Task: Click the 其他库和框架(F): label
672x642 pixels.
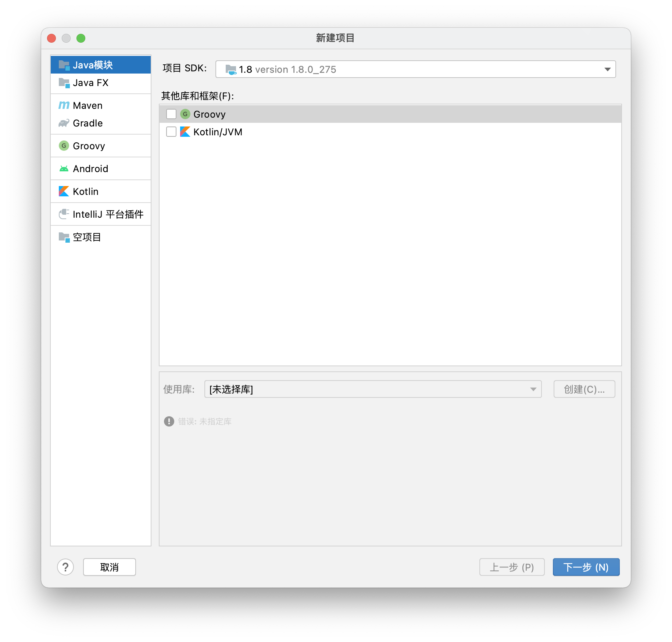Action: (x=198, y=96)
